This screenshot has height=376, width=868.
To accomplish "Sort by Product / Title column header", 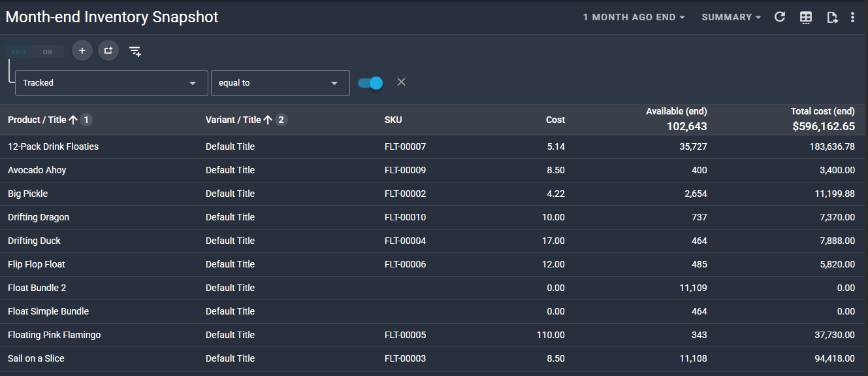I will click(x=37, y=120).
